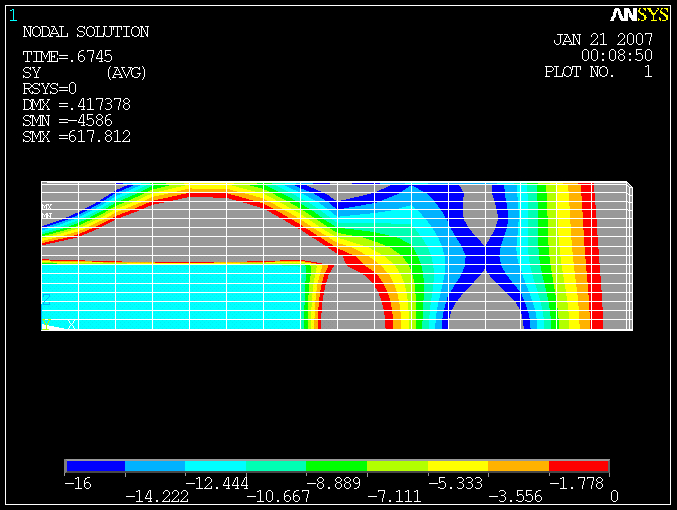Click the ANSYS logo

[639, 15]
